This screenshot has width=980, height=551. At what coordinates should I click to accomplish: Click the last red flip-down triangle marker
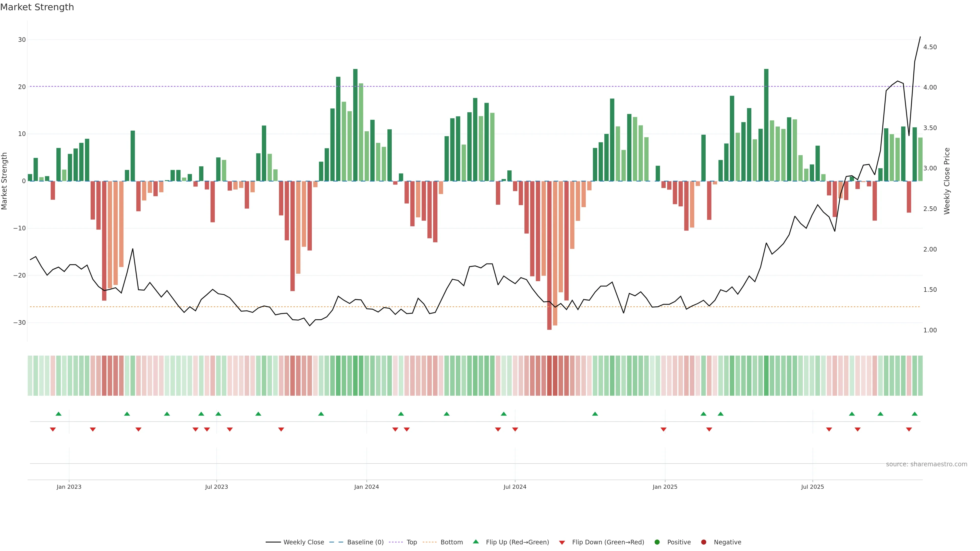(909, 429)
